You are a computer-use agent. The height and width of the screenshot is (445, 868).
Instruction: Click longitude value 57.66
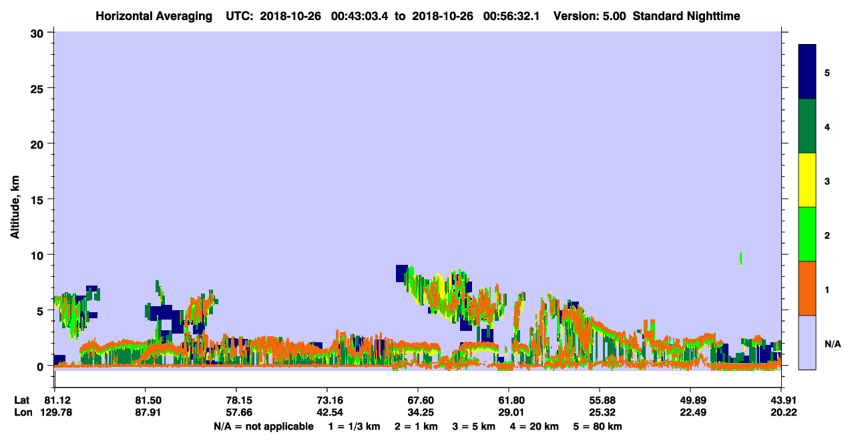point(236,412)
